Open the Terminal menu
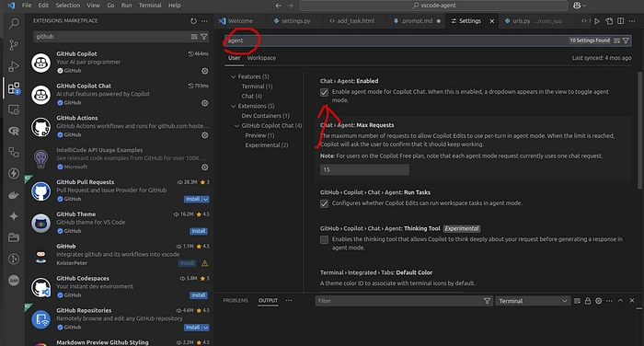The height and width of the screenshot is (346, 644). click(x=150, y=6)
